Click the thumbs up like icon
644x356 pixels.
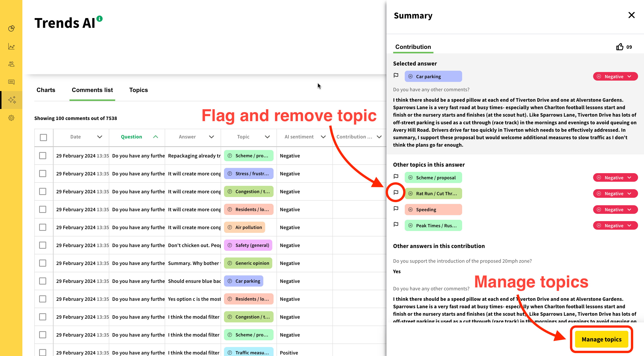[x=620, y=47]
